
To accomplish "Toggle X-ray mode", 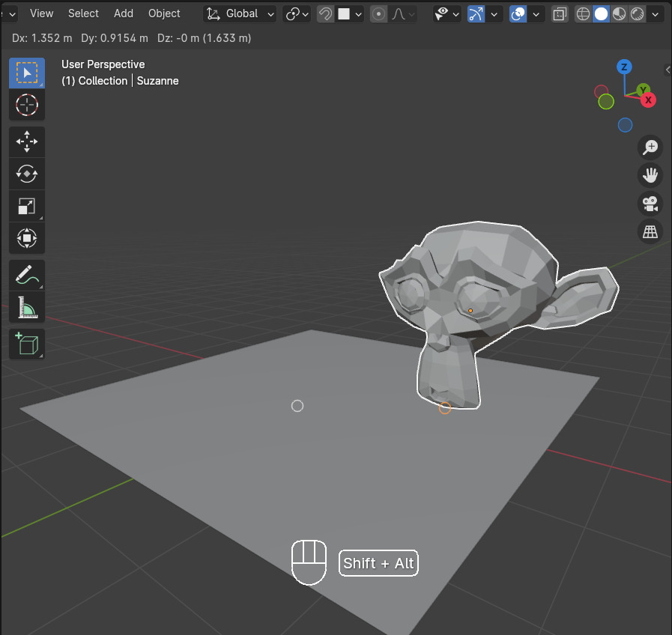I will point(560,14).
